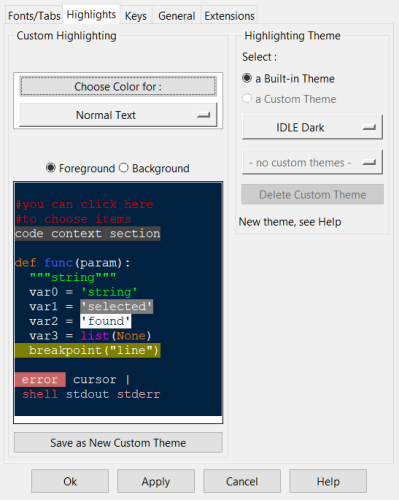Click the Choose Color for button
The width and height of the screenshot is (399, 500).
[x=118, y=87]
